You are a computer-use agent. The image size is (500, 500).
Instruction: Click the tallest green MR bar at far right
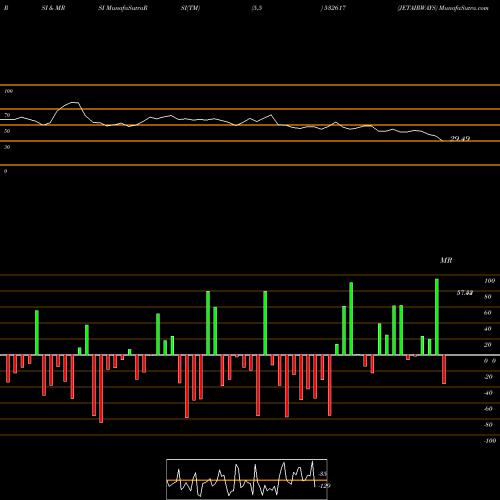(437, 317)
